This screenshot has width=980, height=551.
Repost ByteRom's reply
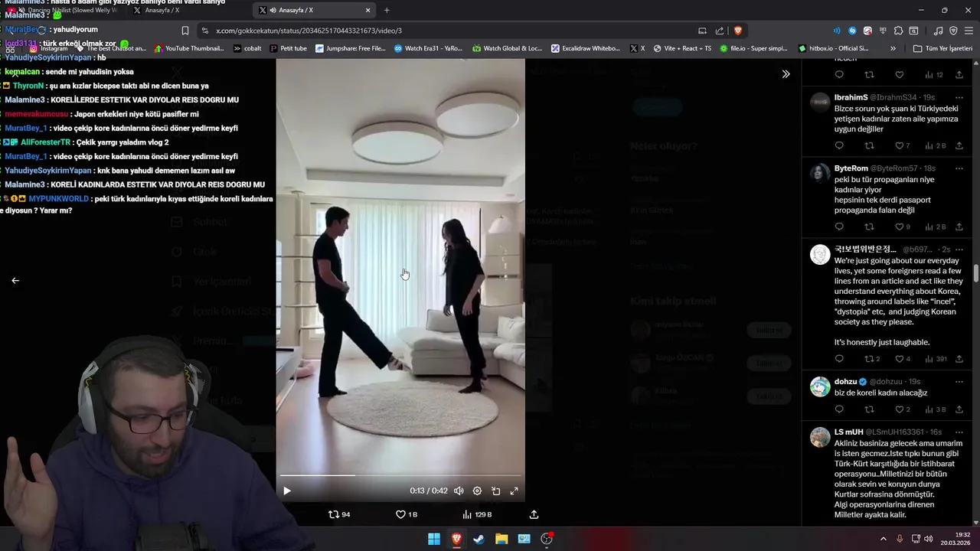[x=869, y=227]
